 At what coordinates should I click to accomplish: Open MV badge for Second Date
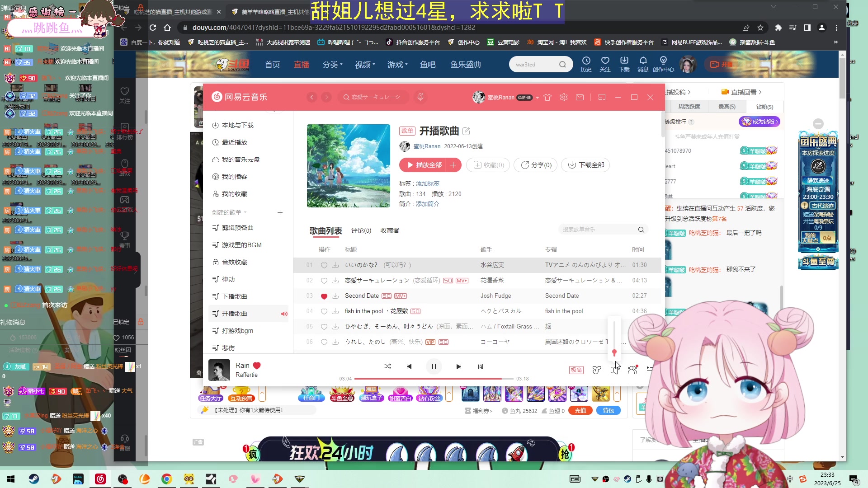point(401,296)
